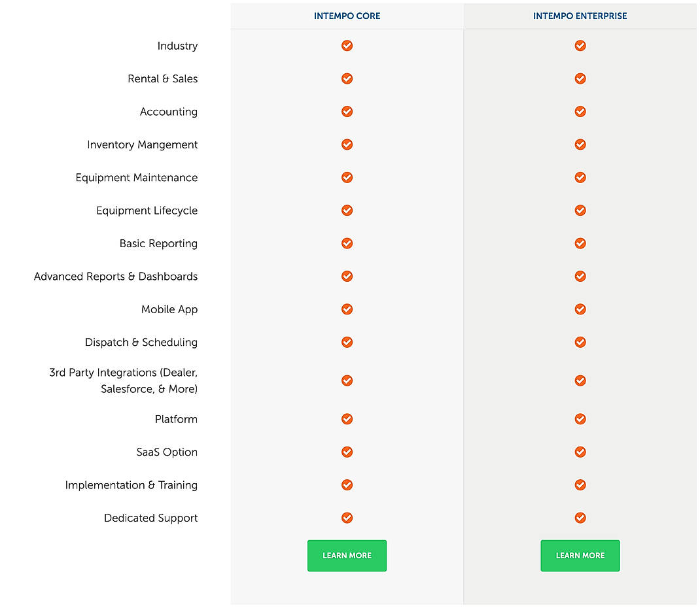Click Basic Reporting checkmark under Enterprise
Screen dimensions: 700x608
[x=580, y=243]
